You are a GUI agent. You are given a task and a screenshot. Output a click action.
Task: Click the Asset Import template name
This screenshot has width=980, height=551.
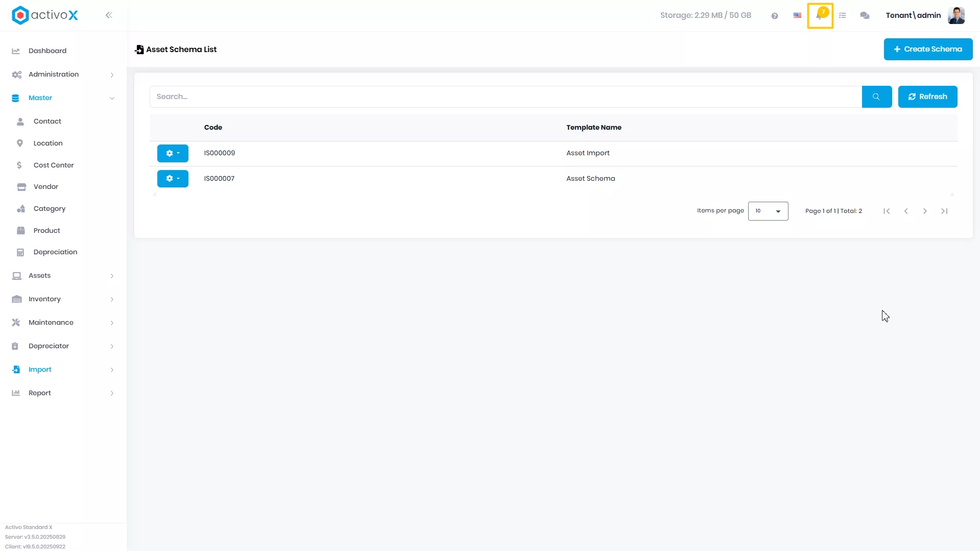(588, 153)
